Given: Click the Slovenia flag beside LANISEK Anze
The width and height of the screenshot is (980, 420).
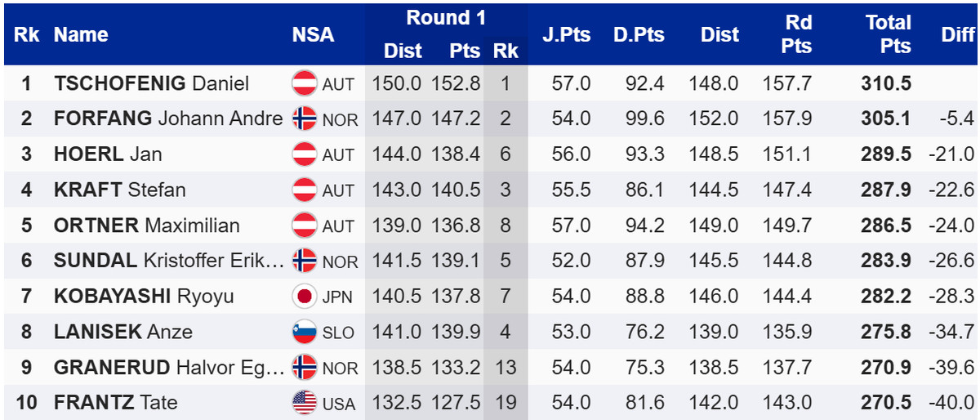Looking at the screenshot, I should (x=305, y=332).
